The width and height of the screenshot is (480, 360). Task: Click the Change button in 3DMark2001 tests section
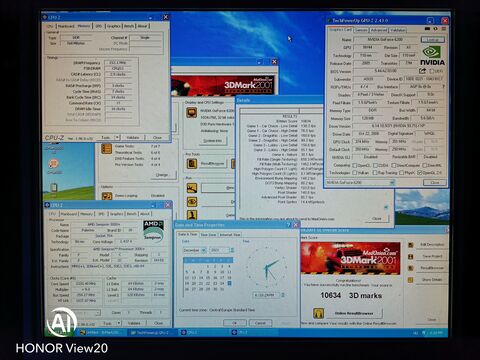[162, 175]
